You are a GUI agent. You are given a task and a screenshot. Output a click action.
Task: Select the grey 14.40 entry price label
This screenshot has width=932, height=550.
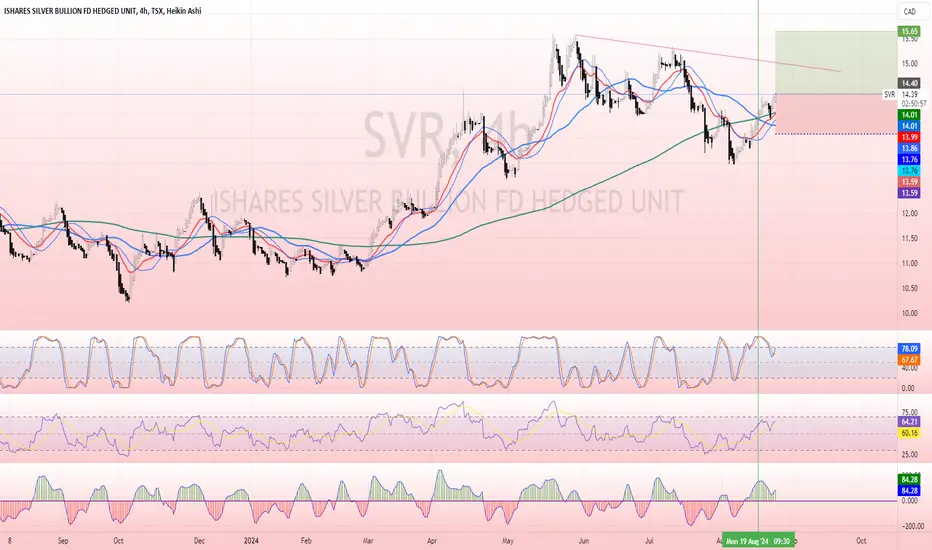909,83
